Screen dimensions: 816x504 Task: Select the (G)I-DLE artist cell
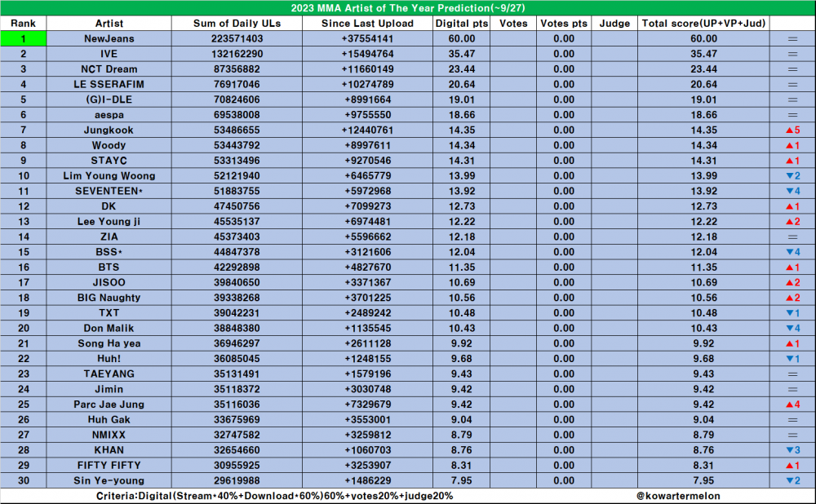tap(109, 99)
